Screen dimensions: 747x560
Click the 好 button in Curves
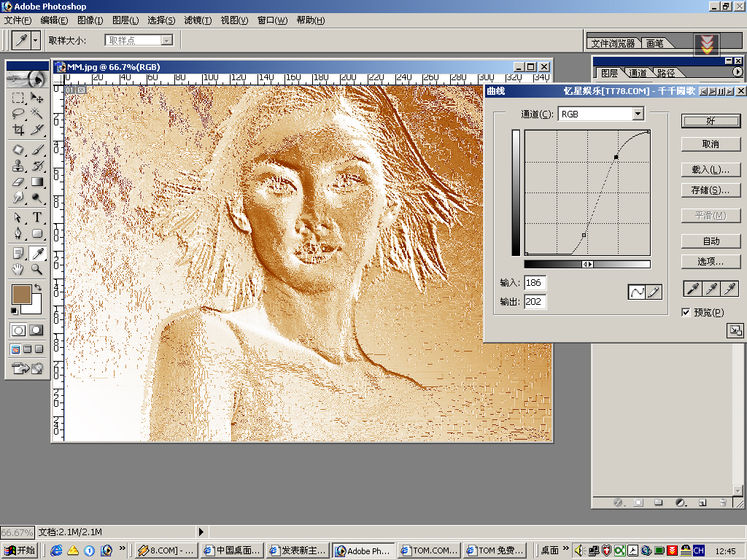[x=711, y=121]
